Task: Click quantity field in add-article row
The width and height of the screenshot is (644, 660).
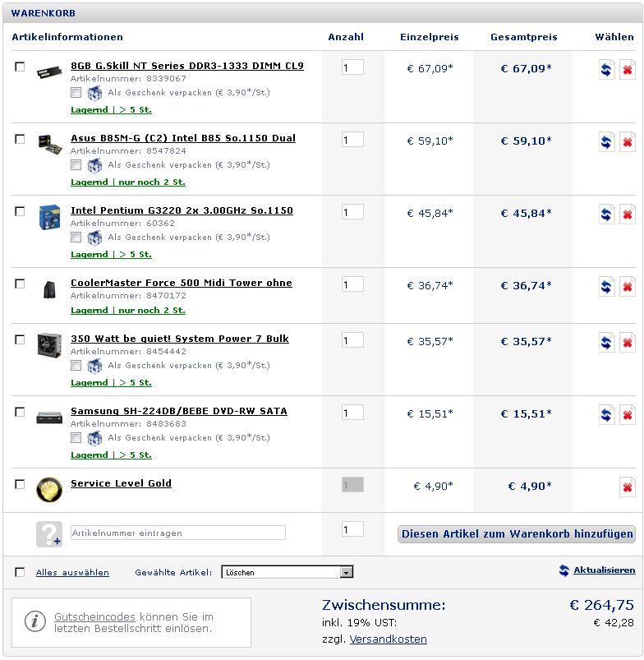Action: point(352,529)
